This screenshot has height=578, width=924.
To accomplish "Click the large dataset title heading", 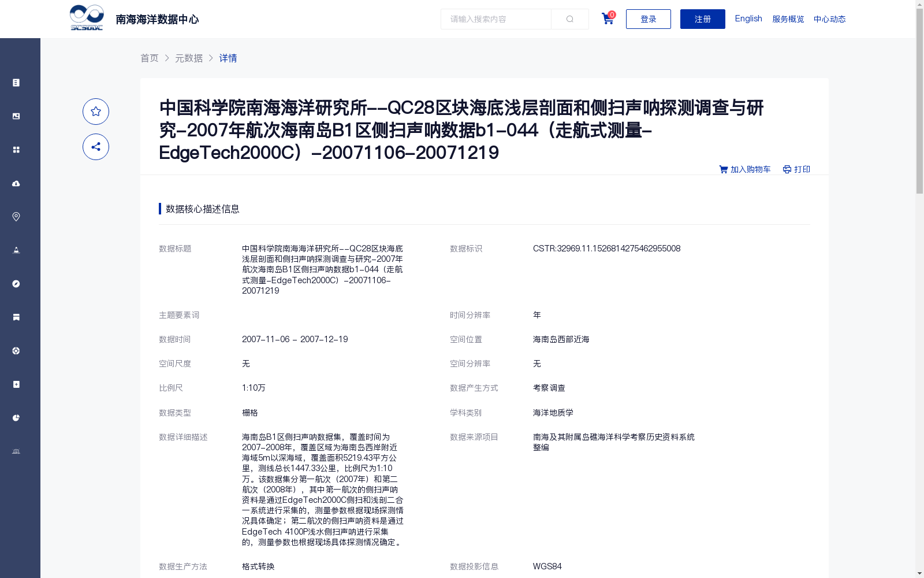I will point(461,130).
